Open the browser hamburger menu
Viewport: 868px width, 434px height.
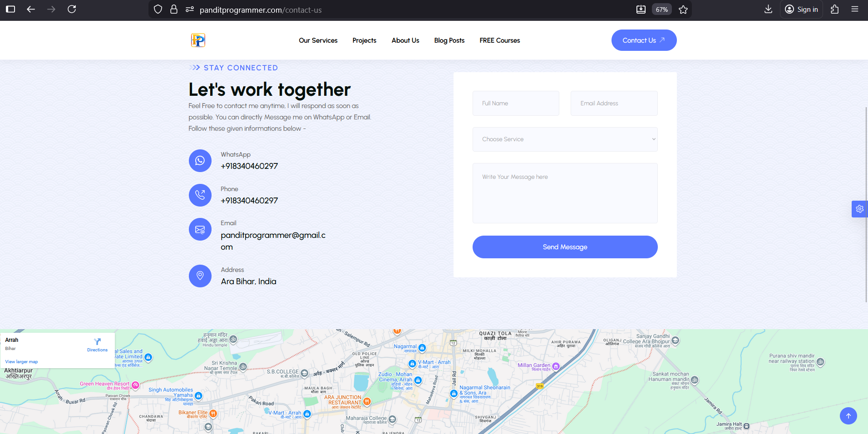tap(855, 9)
